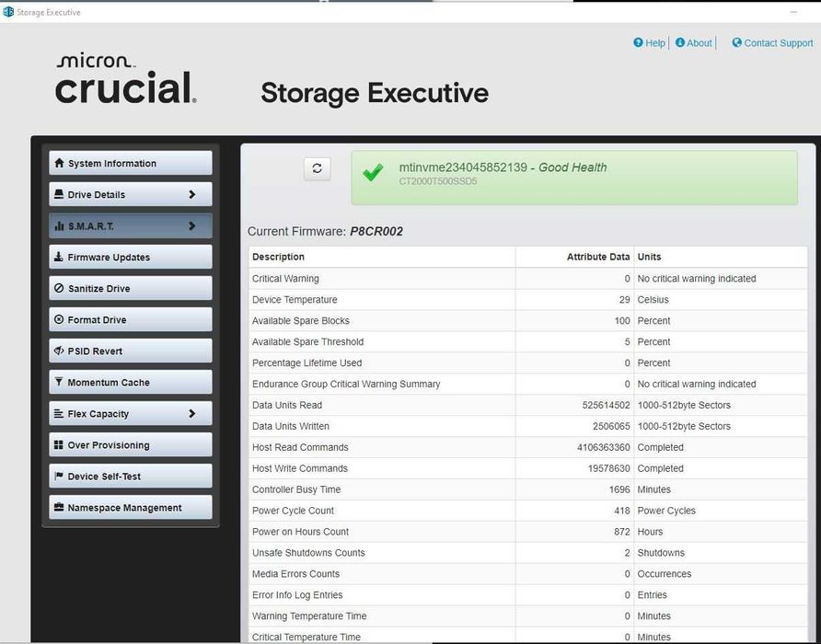
Task: Click the Contact Support globe icon
Action: pyautogui.click(x=736, y=42)
